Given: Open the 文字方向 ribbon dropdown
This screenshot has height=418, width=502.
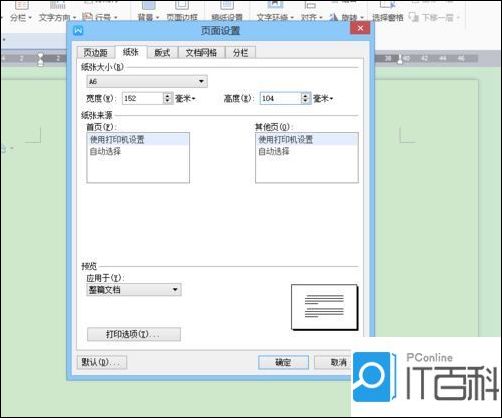Looking at the screenshot, I should (x=57, y=17).
